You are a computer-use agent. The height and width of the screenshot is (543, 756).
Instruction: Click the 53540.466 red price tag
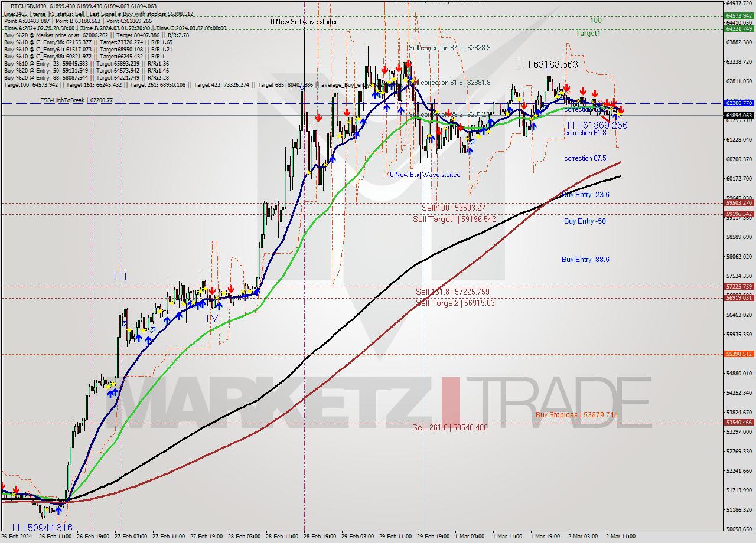tap(739, 422)
